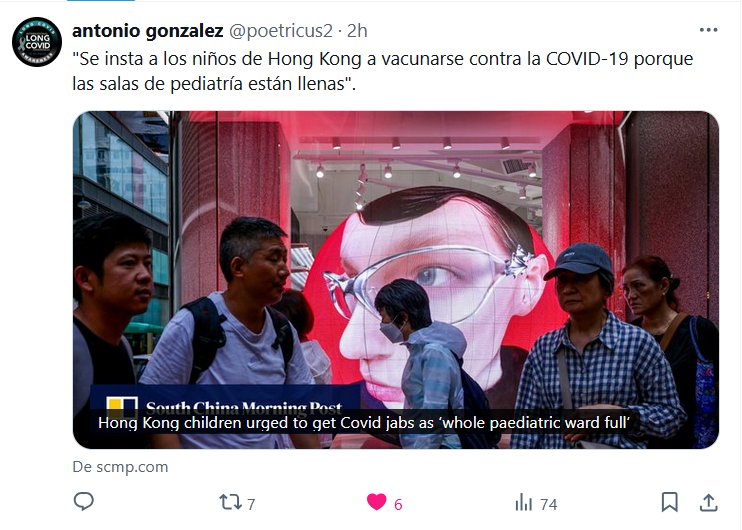
Task: Click the 74 views count
Action: [548, 504]
